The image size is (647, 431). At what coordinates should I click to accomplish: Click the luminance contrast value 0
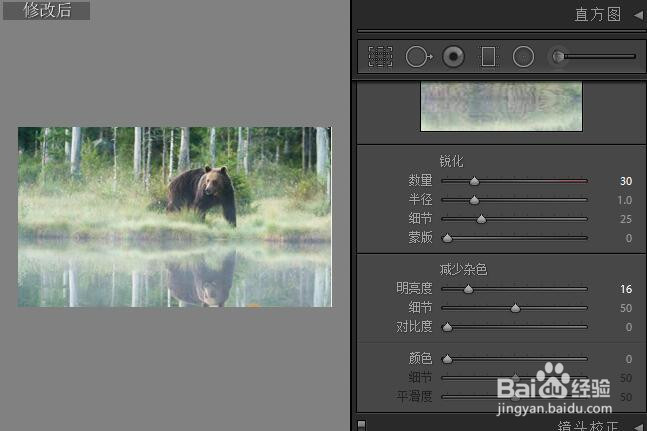(628, 327)
